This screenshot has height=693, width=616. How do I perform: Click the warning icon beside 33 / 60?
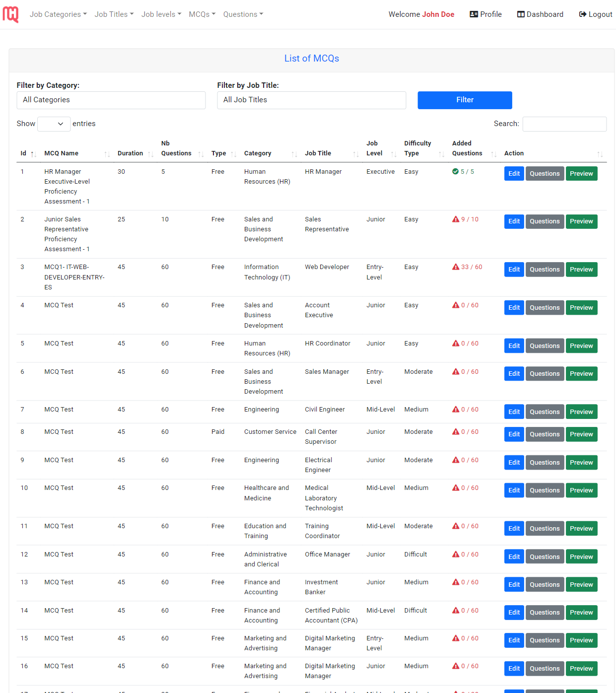(456, 267)
